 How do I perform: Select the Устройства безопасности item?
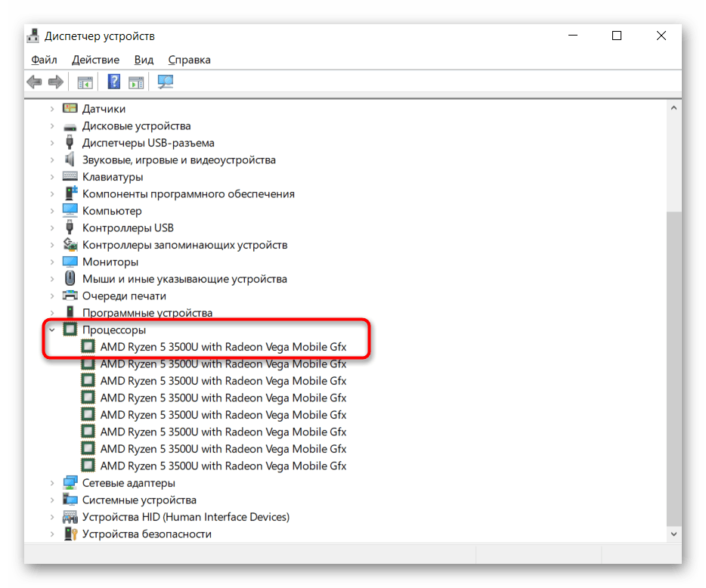[x=147, y=534]
